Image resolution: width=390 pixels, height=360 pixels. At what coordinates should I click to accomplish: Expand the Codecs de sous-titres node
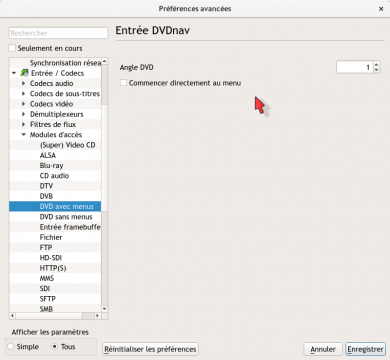point(24,94)
